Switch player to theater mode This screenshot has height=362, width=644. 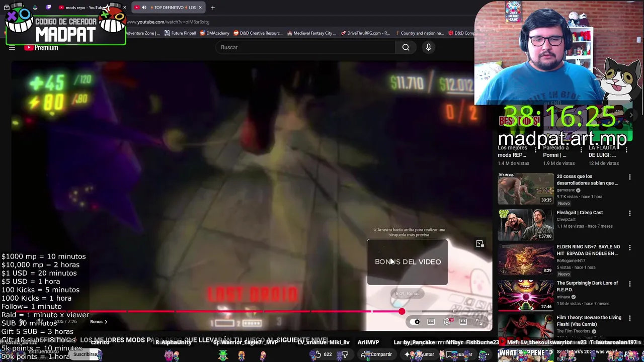coord(463,322)
